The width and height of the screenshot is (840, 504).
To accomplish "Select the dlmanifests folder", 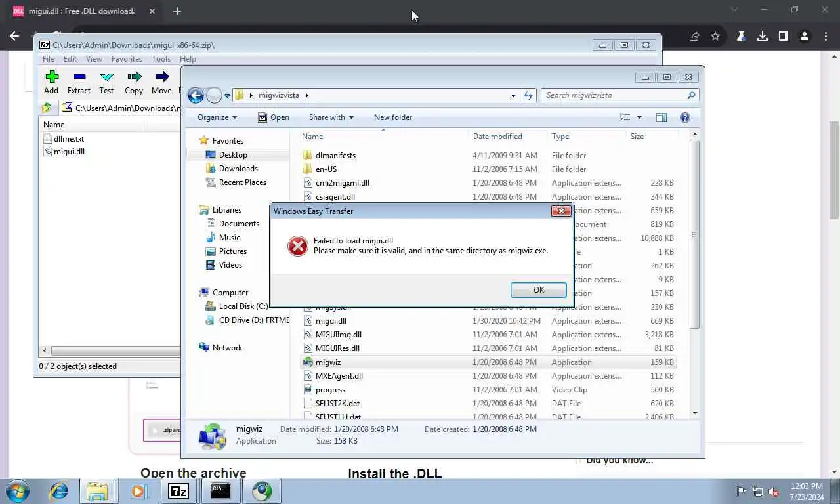I will (x=335, y=156).
